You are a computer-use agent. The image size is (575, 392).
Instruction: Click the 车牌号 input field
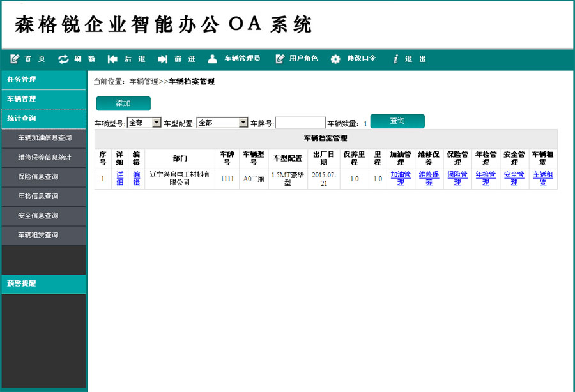tap(300, 123)
